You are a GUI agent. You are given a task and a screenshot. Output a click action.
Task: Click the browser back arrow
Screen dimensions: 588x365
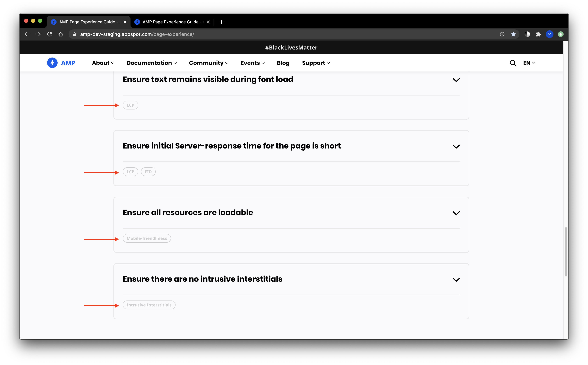(x=27, y=34)
